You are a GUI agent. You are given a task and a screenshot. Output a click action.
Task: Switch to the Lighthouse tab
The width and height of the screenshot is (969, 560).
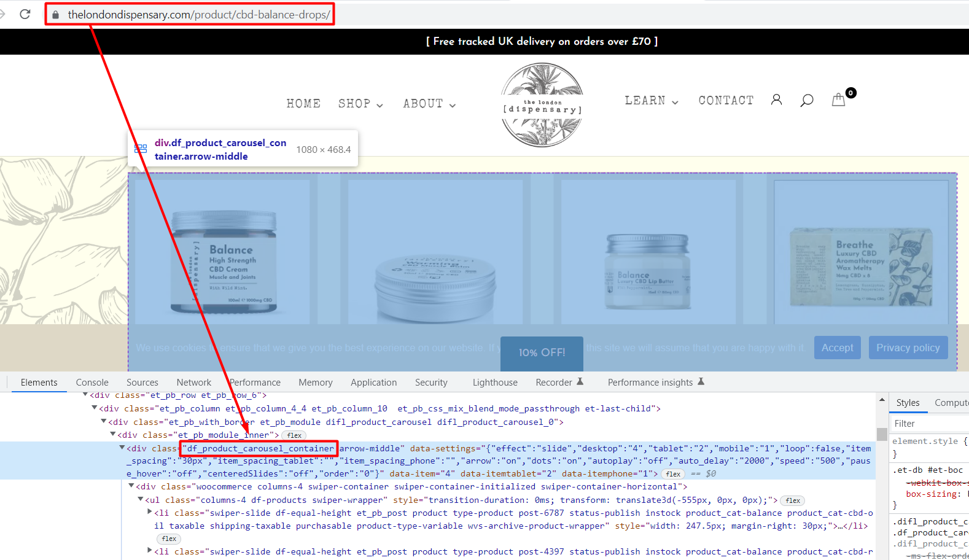coord(495,383)
